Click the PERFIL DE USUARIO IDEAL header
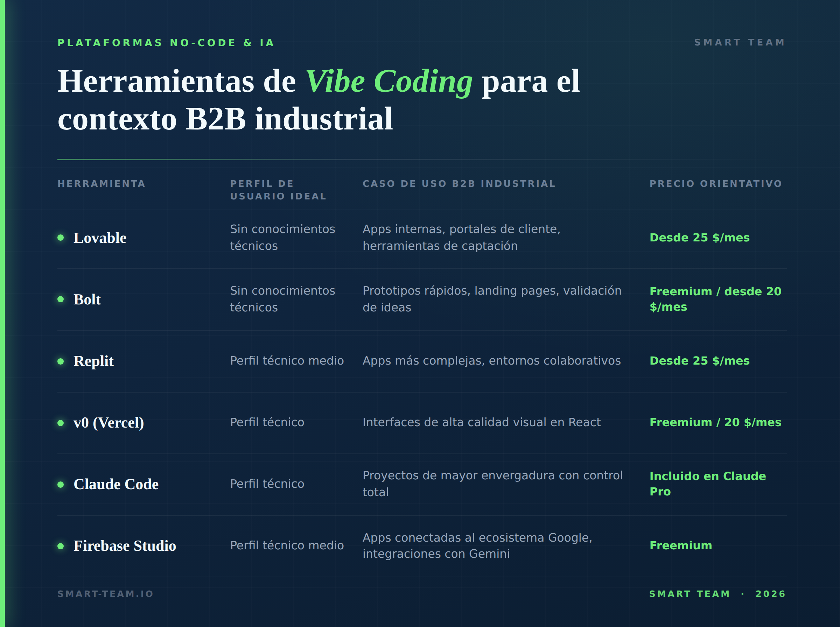Screen dimensions: 840x627 [x=278, y=190]
